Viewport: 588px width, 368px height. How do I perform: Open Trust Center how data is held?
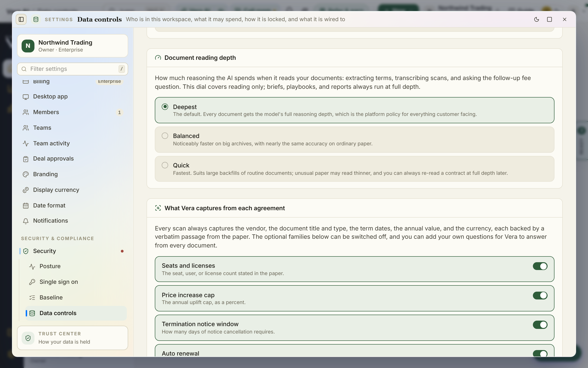pos(72,338)
